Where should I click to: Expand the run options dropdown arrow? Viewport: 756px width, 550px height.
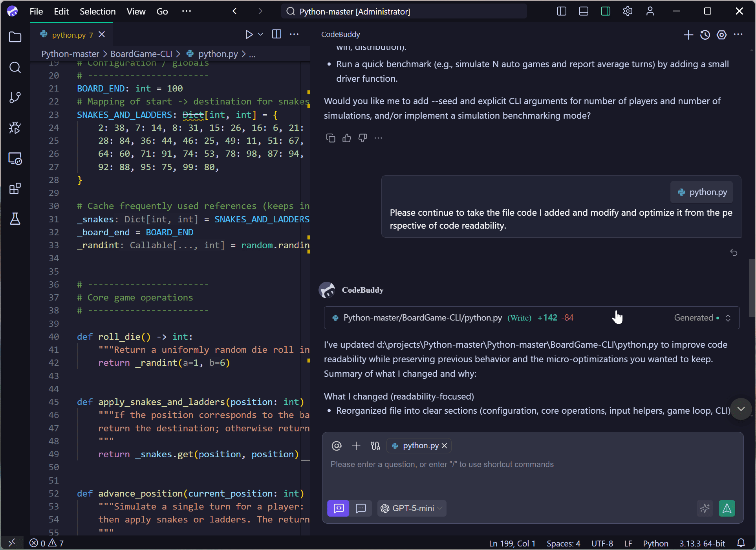pyautogui.click(x=260, y=35)
